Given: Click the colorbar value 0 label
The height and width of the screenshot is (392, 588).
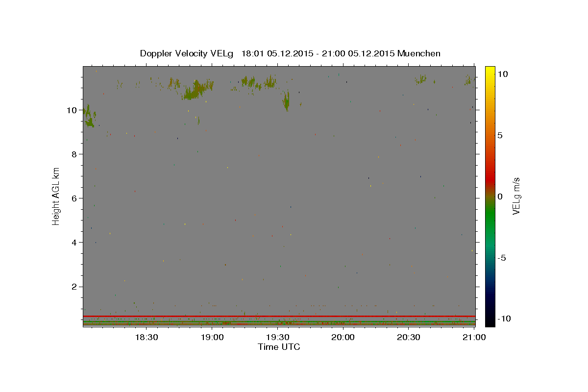Looking at the screenshot, I should pos(500,196).
